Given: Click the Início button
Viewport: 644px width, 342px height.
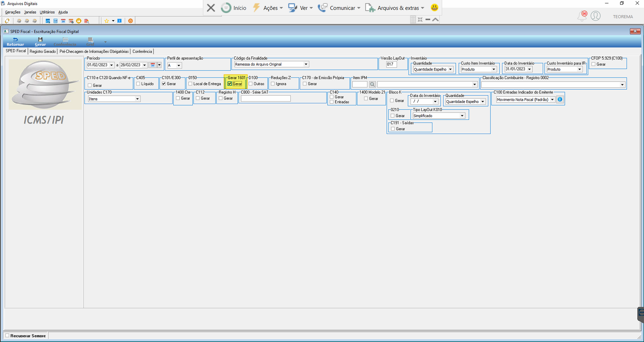Looking at the screenshot, I should 234,8.
